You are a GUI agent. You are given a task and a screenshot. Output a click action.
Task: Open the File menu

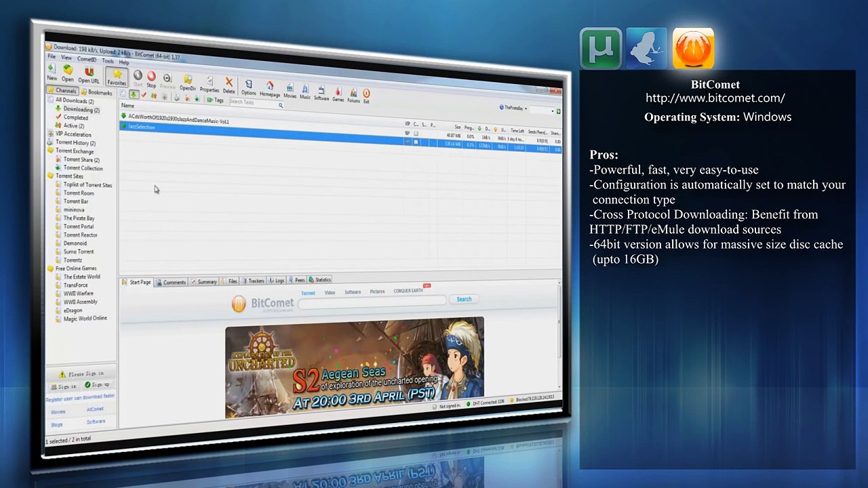point(52,56)
